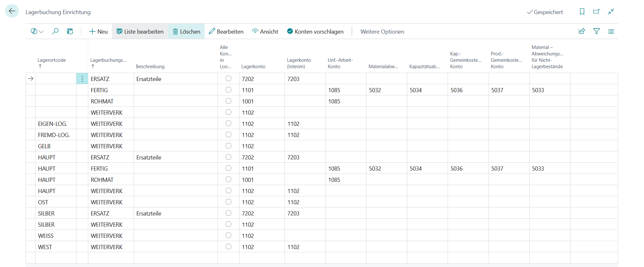Image resolution: width=644 pixels, height=267 pixels.
Task: Open the search magnifier icon
Action: coord(55,31)
